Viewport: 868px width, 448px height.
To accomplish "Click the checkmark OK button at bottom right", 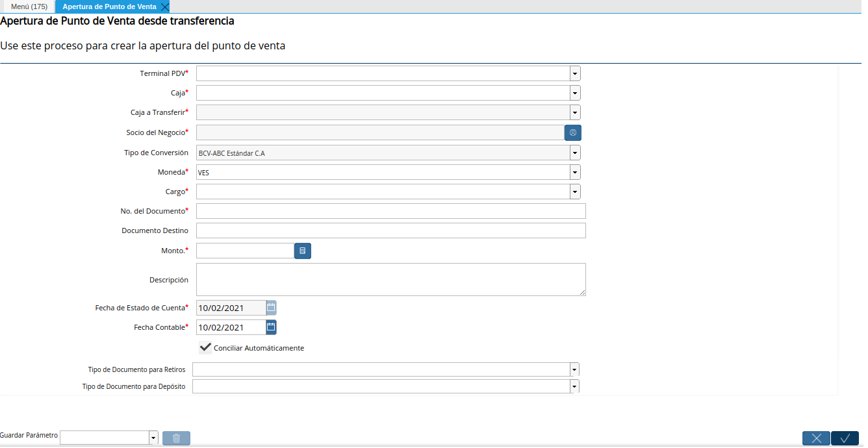I will point(845,438).
